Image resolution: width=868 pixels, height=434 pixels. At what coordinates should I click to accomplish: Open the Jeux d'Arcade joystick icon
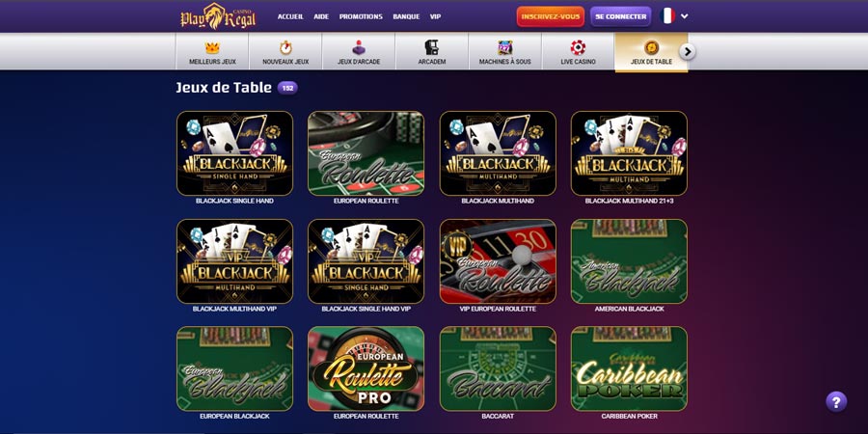[x=359, y=47]
